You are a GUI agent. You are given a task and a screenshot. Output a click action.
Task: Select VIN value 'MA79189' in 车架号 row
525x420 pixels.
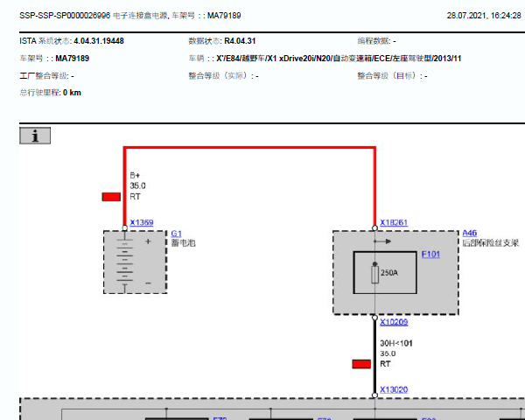tap(73, 59)
